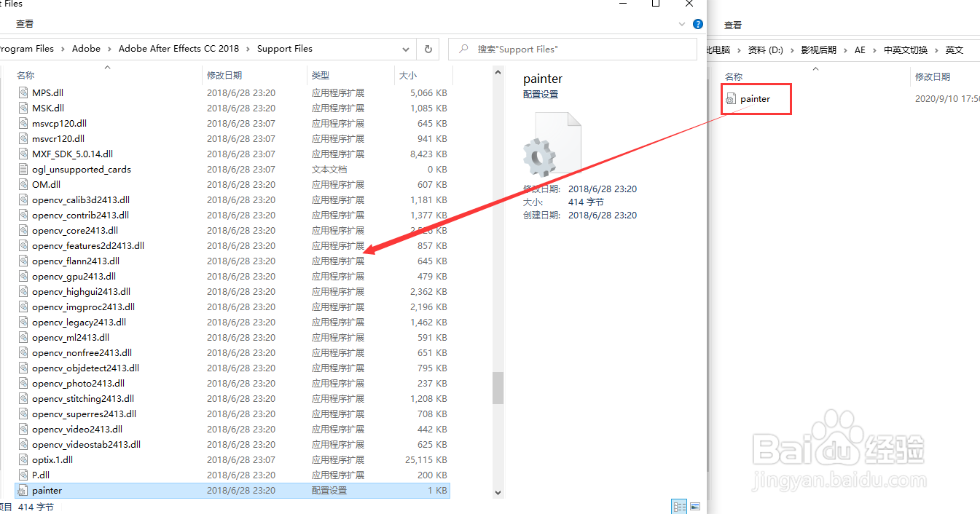Switch to the large icons view layout icon
980x514 pixels.
tap(695, 507)
